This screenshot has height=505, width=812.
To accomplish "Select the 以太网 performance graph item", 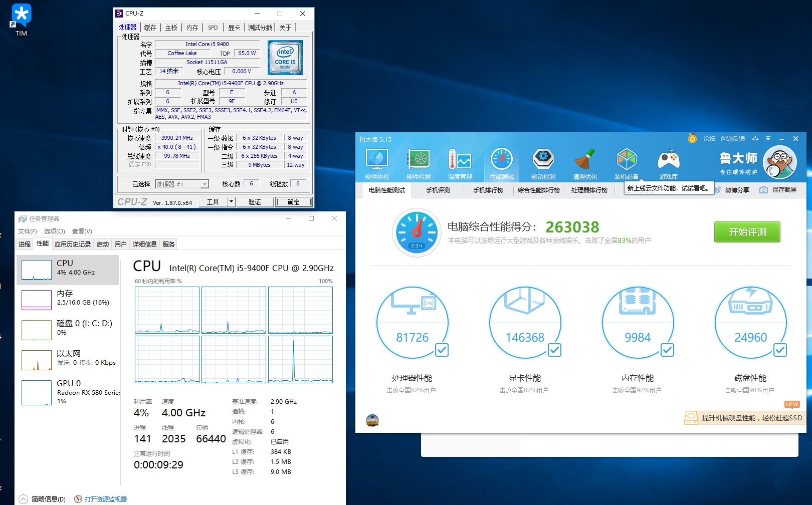I will [x=68, y=360].
